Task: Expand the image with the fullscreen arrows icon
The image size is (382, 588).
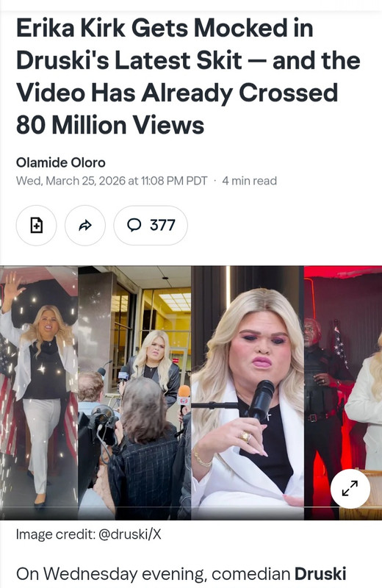Action: click(350, 489)
